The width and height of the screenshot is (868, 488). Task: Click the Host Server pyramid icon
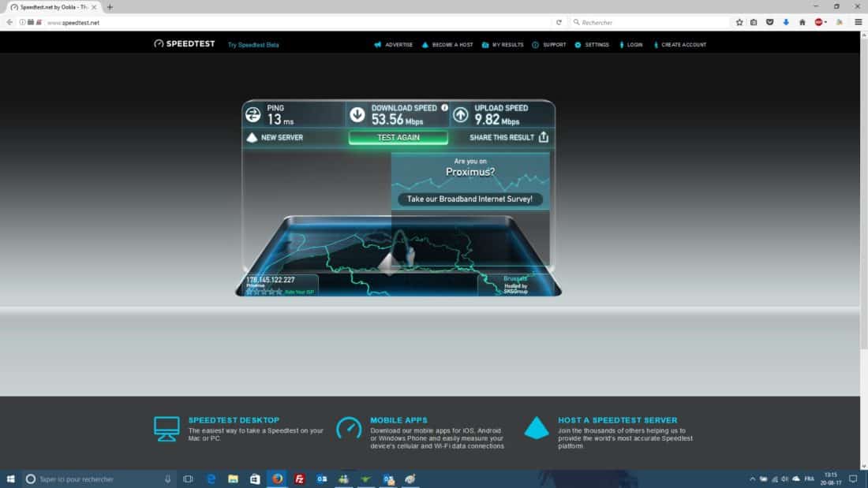click(537, 428)
